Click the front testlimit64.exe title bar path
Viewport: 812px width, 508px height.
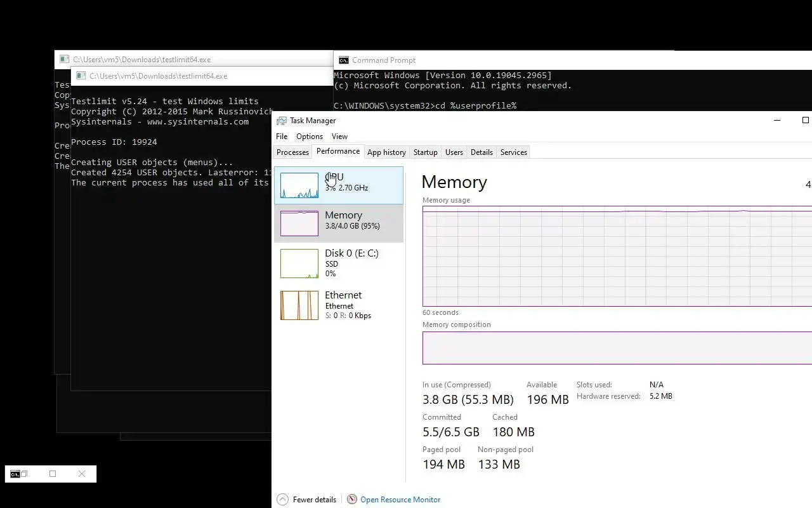[159, 76]
